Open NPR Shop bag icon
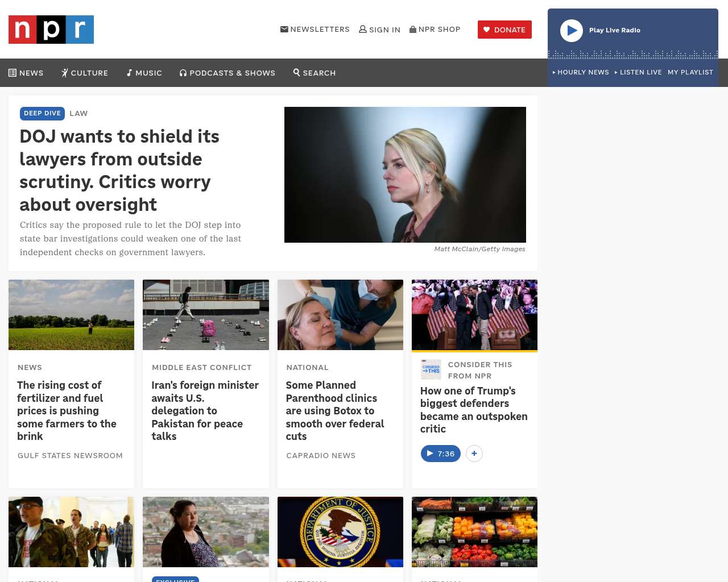Image resolution: width=728 pixels, height=582 pixels. click(x=413, y=29)
